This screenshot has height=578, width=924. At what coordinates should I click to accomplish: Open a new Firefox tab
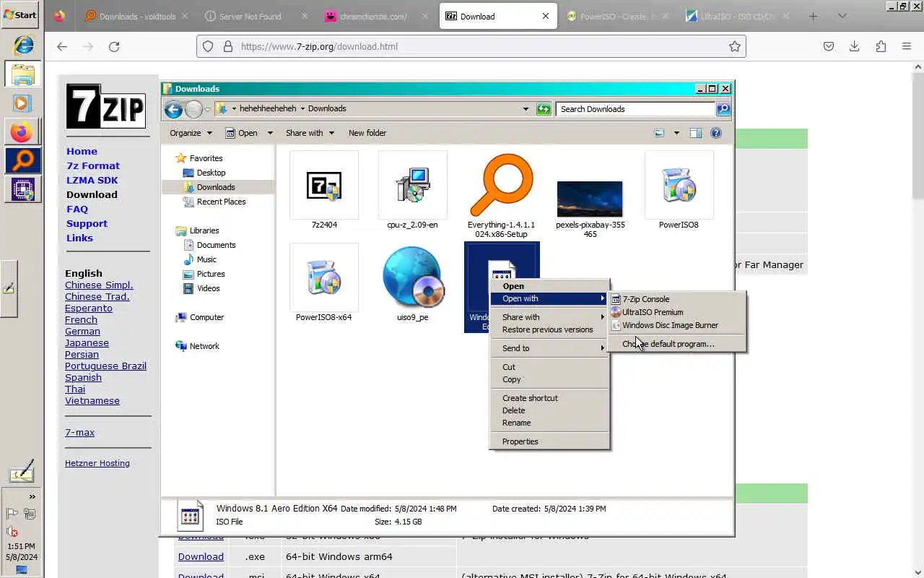pyautogui.click(x=813, y=16)
